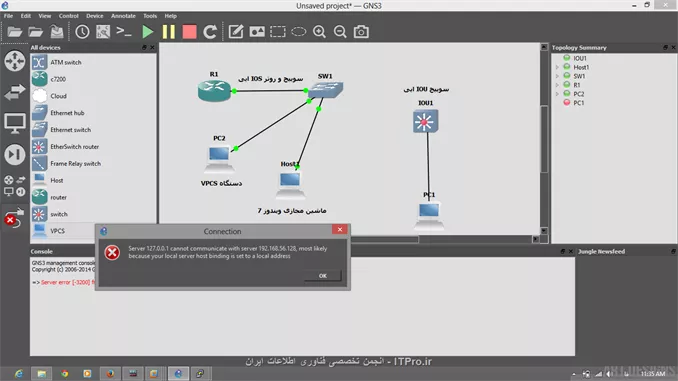Close the All devices panel
The width and height of the screenshot is (678, 381).
pyautogui.click(x=152, y=48)
